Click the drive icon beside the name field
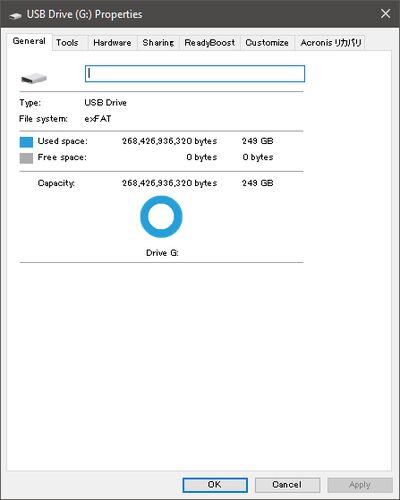 [34, 79]
